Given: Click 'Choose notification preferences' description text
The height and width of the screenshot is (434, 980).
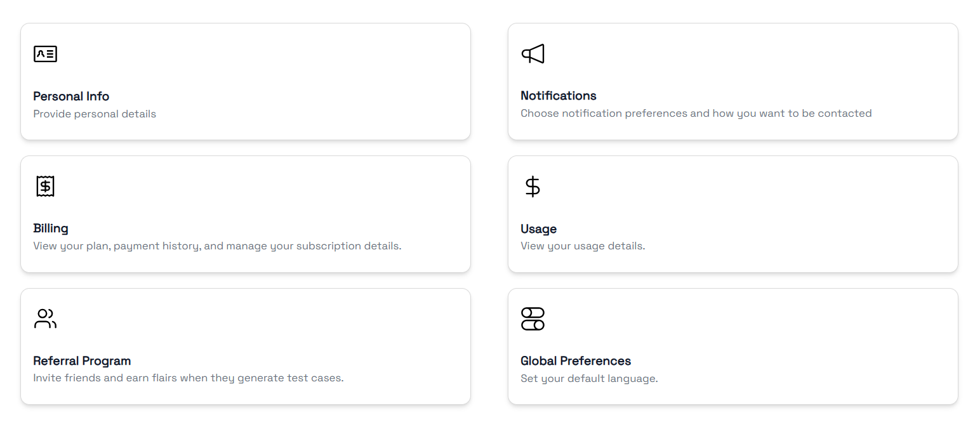Looking at the screenshot, I should coord(696,114).
